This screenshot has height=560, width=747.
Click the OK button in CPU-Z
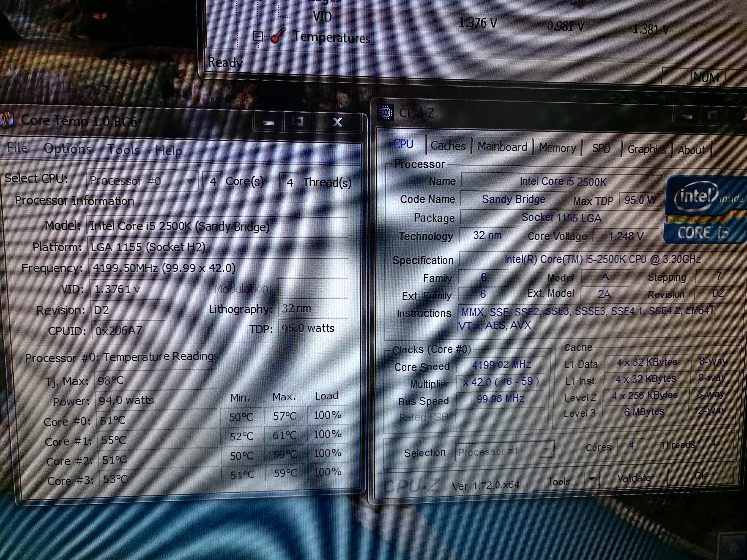pyautogui.click(x=701, y=476)
